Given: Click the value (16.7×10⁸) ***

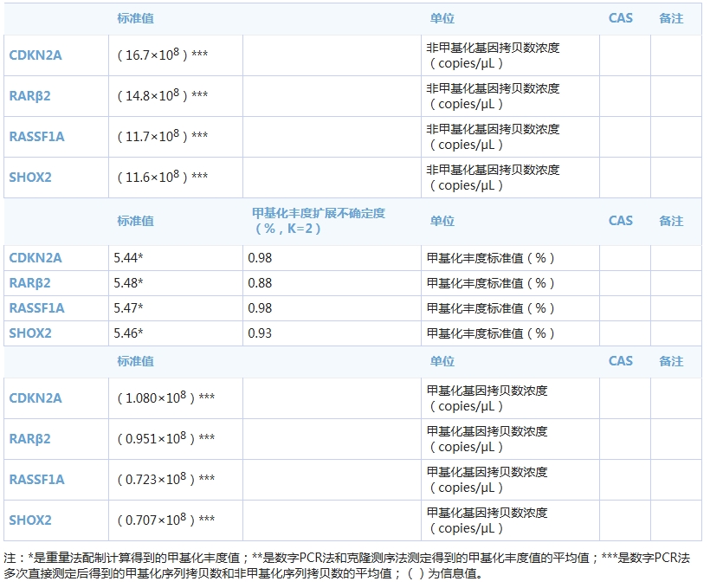Looking at the screenshot, I should (x=163, y=55).
